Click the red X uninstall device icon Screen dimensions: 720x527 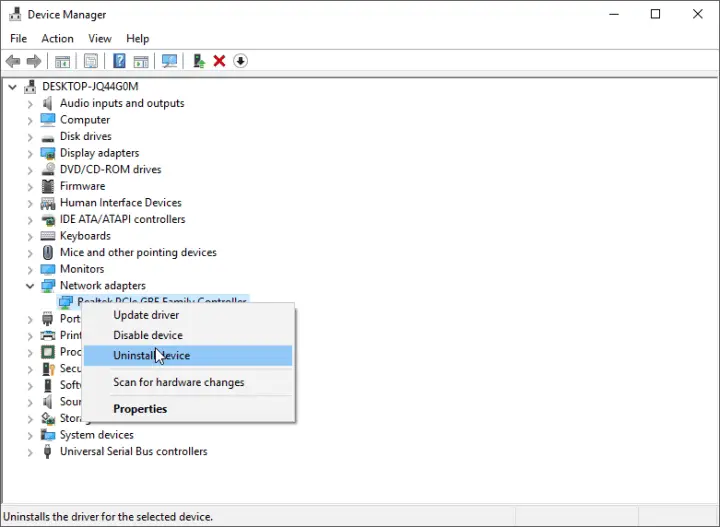point(219,61)
